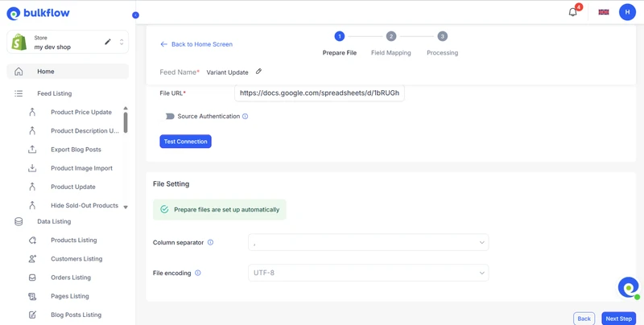Open the Product Update feed
Image resolution: width=644 pixels, height=325 pixels.
click(73, 187)
